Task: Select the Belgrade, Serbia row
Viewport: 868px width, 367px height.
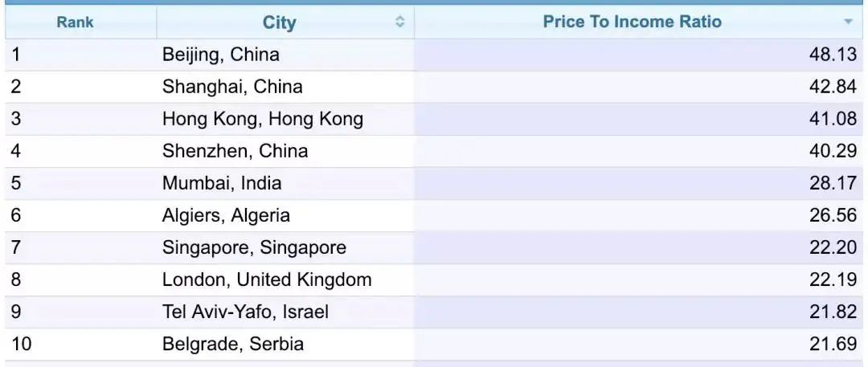Action: point(434,344)
